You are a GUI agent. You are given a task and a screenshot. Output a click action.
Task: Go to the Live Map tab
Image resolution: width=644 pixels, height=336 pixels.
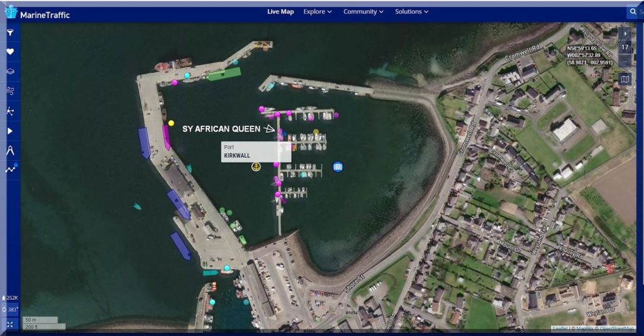click(x=280, y=11)
